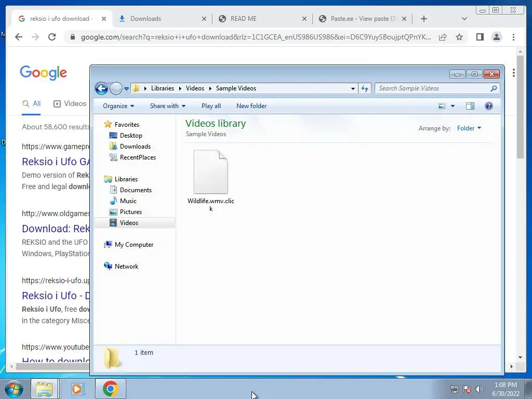Change view icon in Explorer toolbar
This screenshot has height=399, width=532.
(x=442, y=106)
